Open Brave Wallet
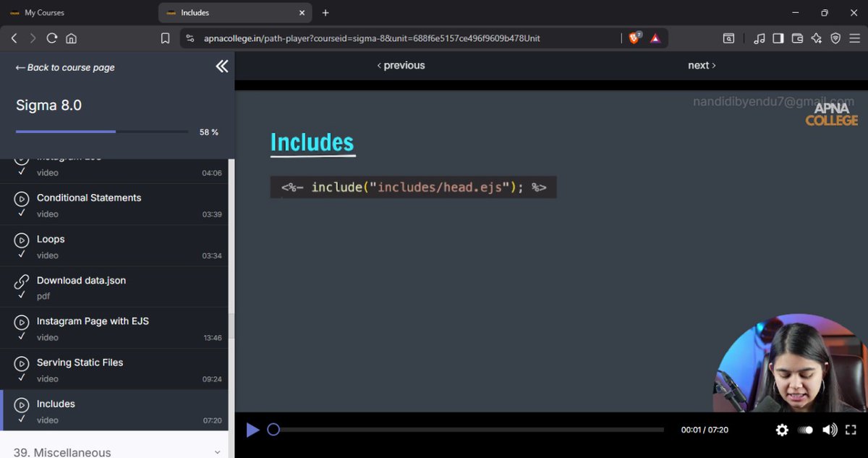Viewport: 868px width, 458px height. (x=798, y=38)
